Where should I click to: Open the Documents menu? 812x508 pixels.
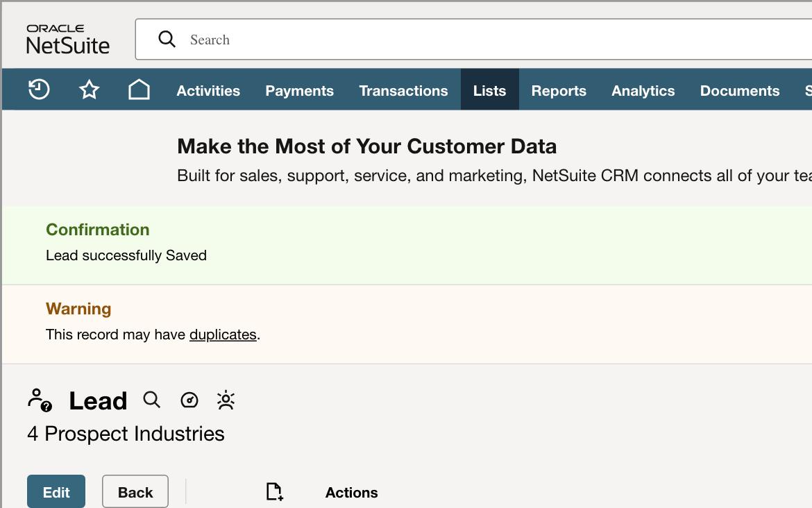point(740,91)
